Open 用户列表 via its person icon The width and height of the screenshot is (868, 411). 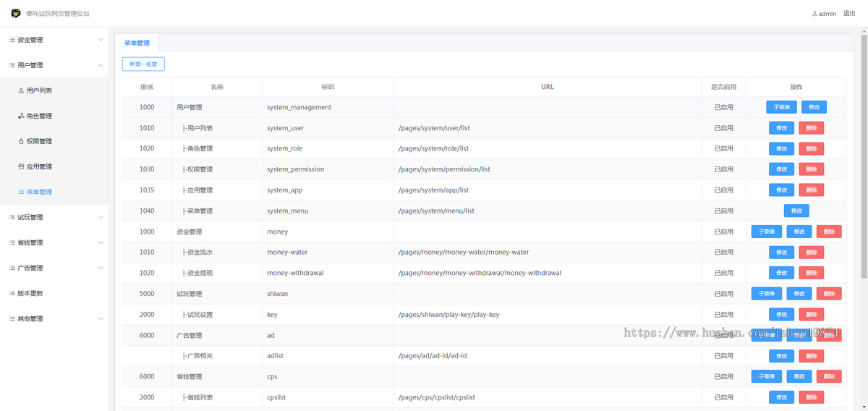(21, 90)
